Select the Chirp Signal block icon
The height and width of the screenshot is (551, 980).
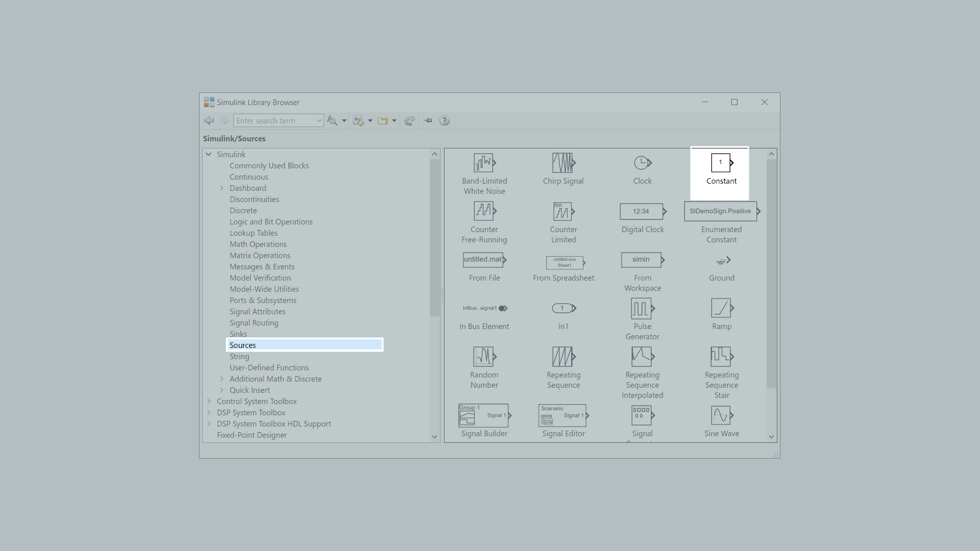[563, 163]
